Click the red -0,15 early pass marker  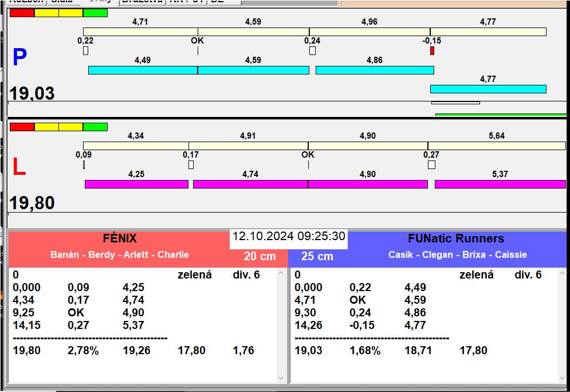click(432, 51)
